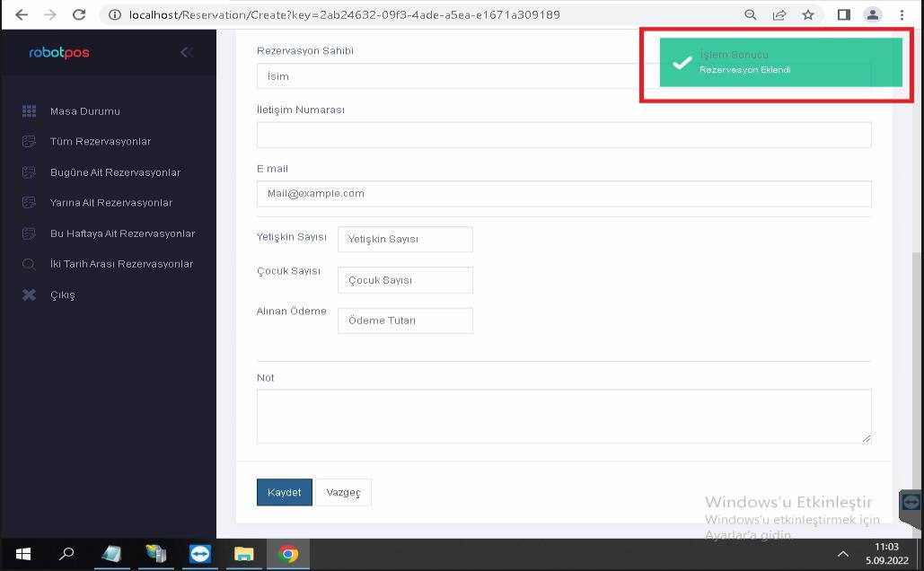
Task: Click the Alınan Ödeme label
Action: (x=291, y=312)
